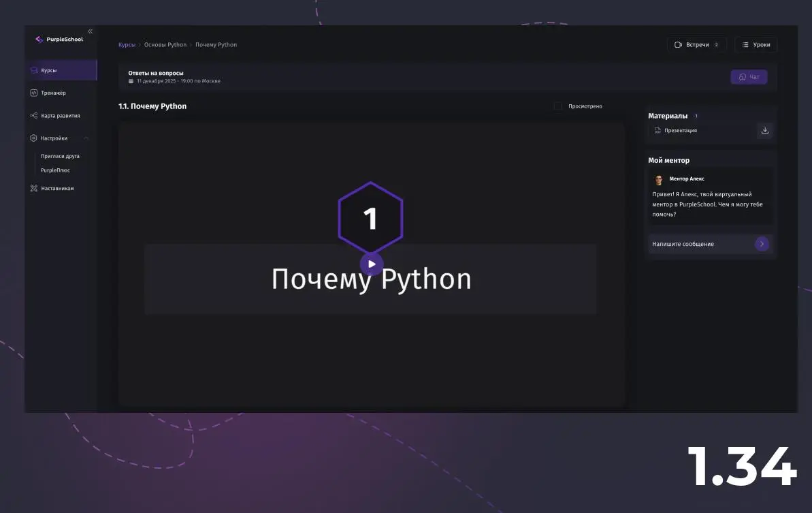Switch to Основы Python in breadcrumb
Viewport: 812px width, 513px height.
coord(165,44)
